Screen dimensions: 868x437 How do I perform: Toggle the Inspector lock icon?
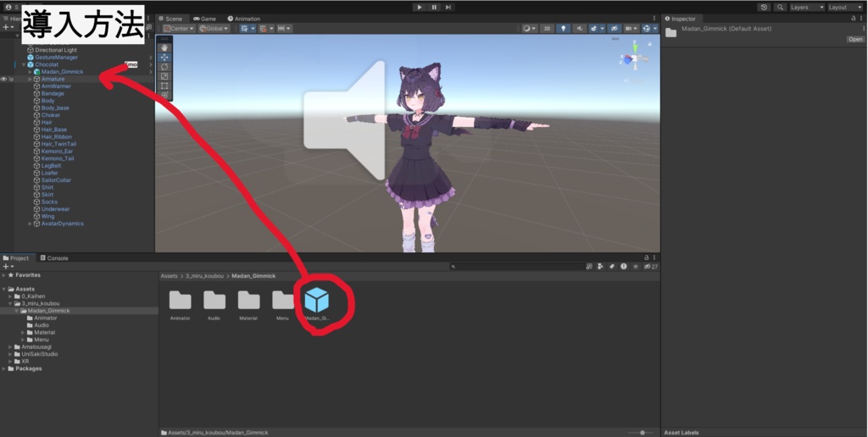click(853, 19)
